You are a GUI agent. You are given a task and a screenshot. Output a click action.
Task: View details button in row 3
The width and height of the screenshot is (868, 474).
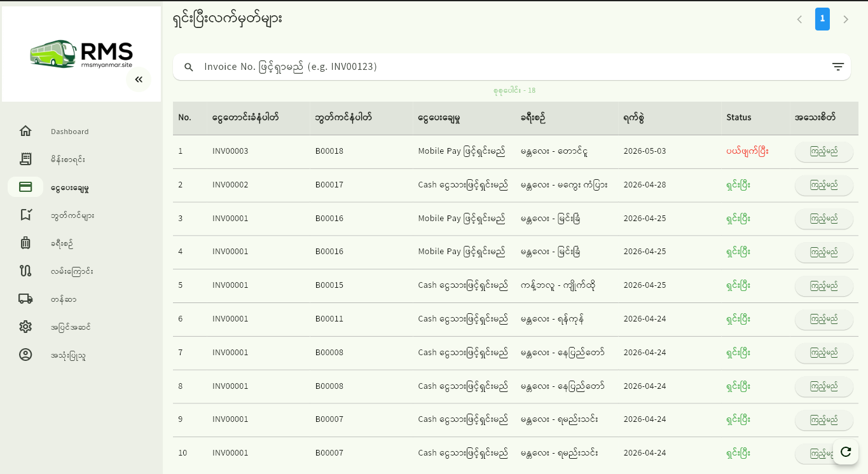(823, 219)
